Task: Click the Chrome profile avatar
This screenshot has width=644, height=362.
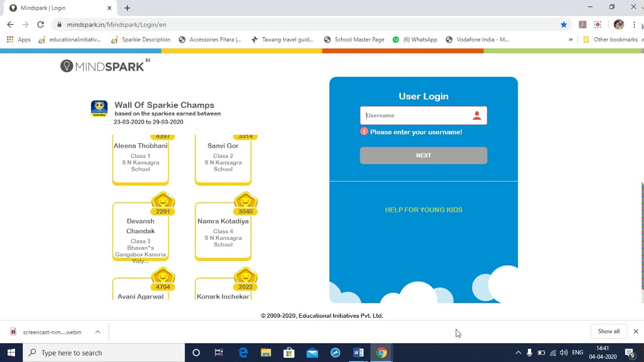Action: [619, 25]
